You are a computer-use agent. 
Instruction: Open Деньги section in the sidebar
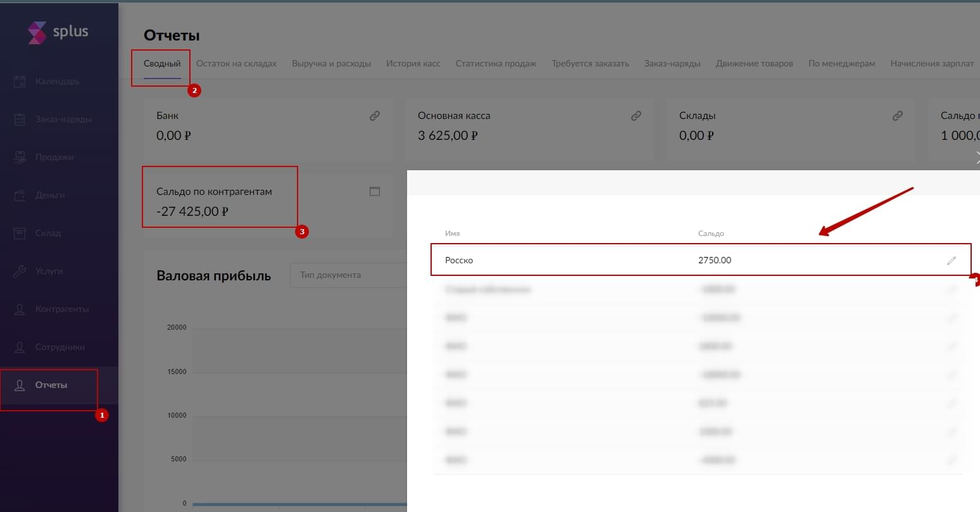pyautogui.click(x=50, y=195)
